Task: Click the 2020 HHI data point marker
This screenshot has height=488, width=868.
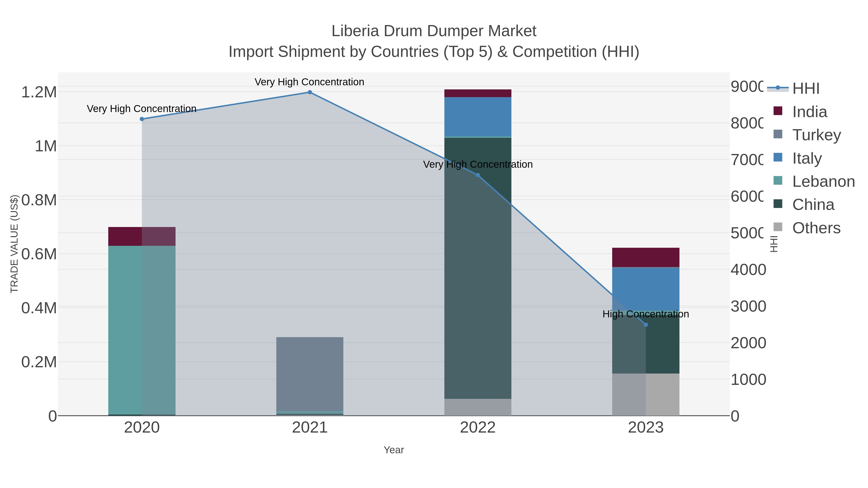Action: [x=142, y=119]
